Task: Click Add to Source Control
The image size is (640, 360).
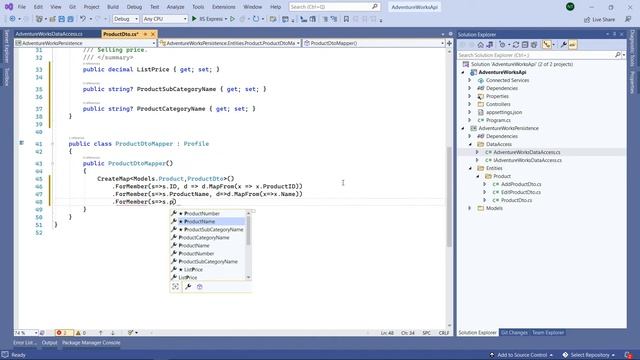Action: point(521,355)
